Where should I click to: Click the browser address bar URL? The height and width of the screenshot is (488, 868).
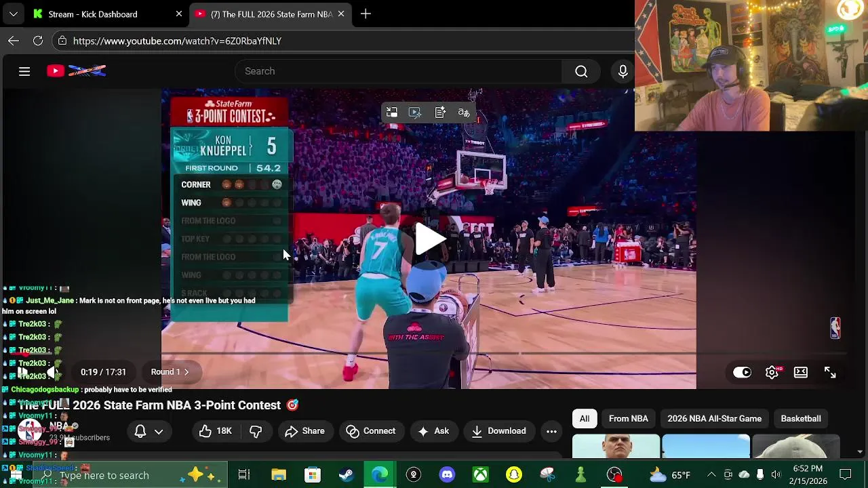point(177,41)
